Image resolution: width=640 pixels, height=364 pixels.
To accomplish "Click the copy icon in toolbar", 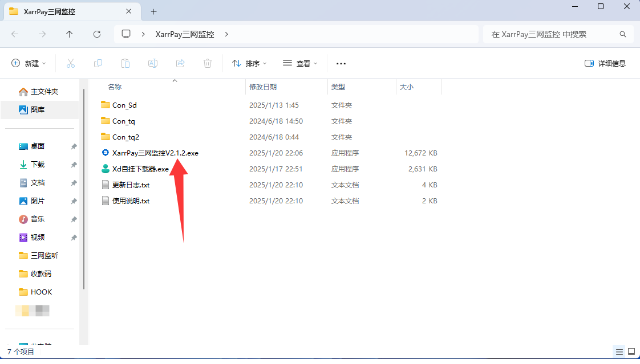I will [x=98, y=63].
